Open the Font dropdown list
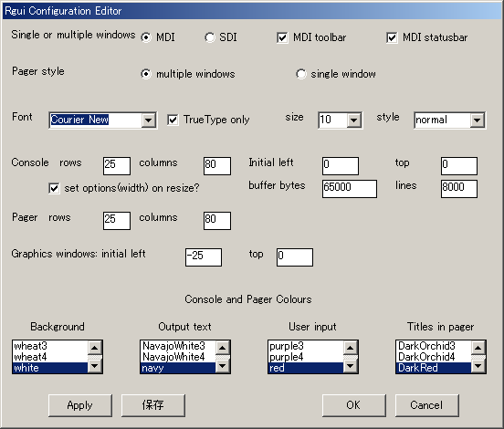 (x=149, y=120)
